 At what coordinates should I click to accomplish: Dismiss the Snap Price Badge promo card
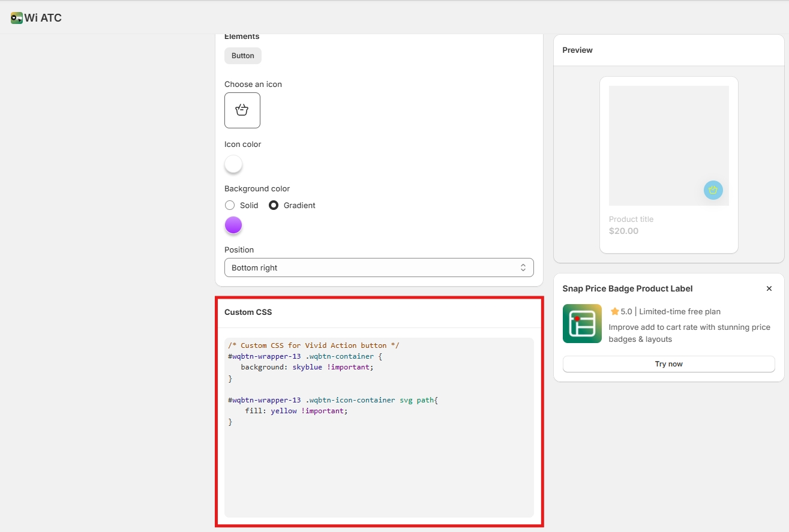click(x=769, y=288)
